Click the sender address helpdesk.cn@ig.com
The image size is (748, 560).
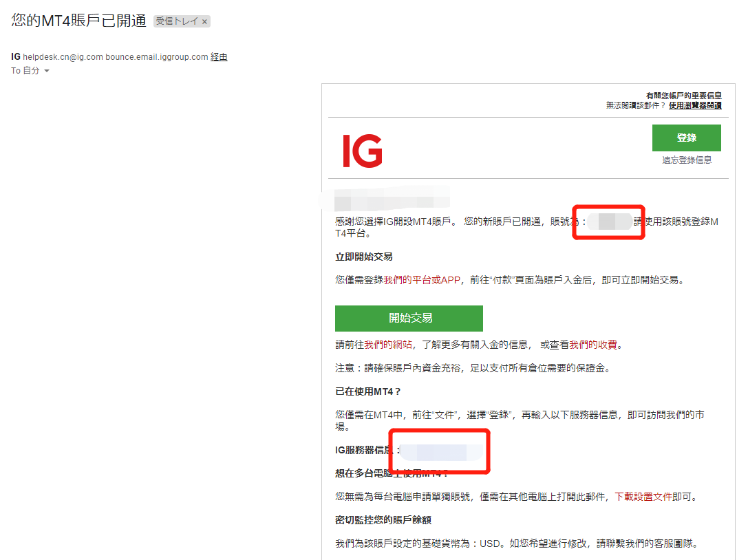click(63, 57)
